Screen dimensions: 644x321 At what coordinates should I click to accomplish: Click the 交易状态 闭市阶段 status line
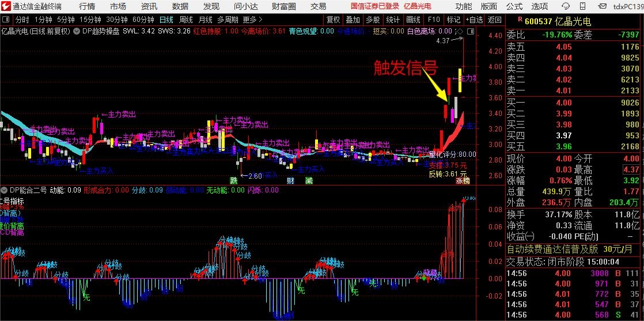pyautogui.click(x=563, y=262)
